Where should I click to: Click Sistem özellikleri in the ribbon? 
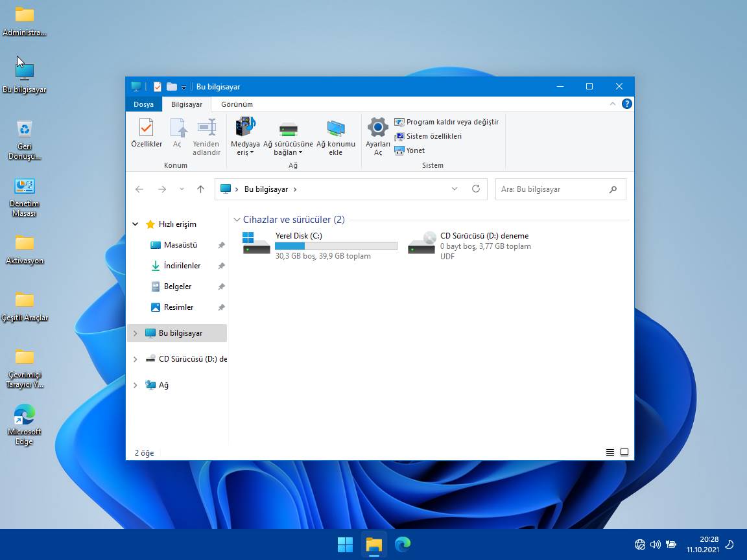[433, 136]
